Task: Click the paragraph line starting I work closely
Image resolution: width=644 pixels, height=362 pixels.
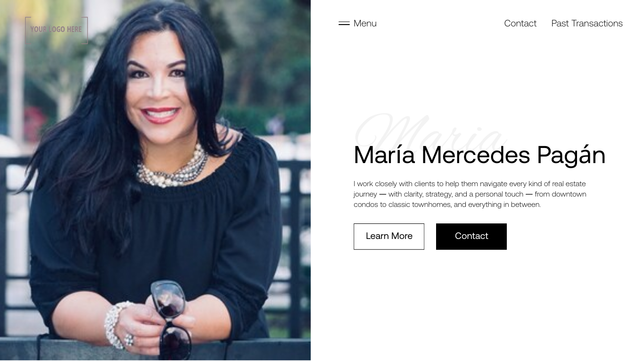Action: click(470, 184)
